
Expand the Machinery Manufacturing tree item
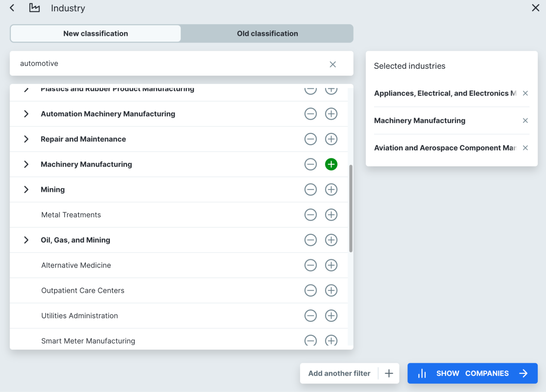(x=26, y=164)
